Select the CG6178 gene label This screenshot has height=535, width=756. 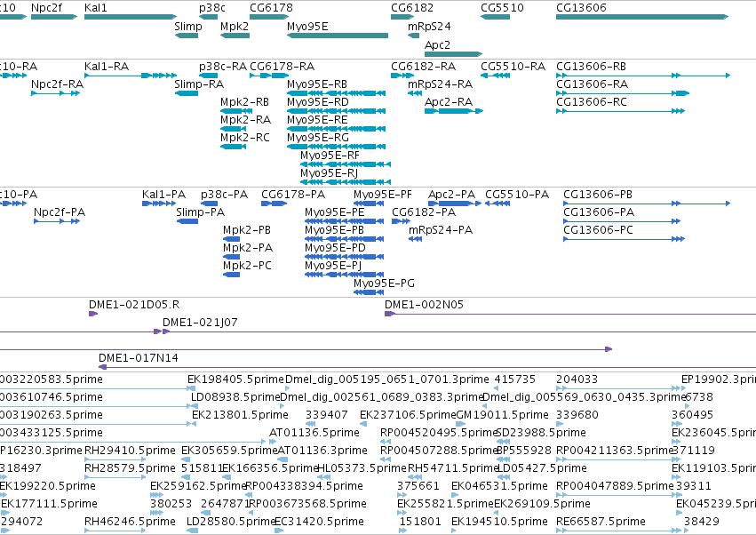coord(271,8)
